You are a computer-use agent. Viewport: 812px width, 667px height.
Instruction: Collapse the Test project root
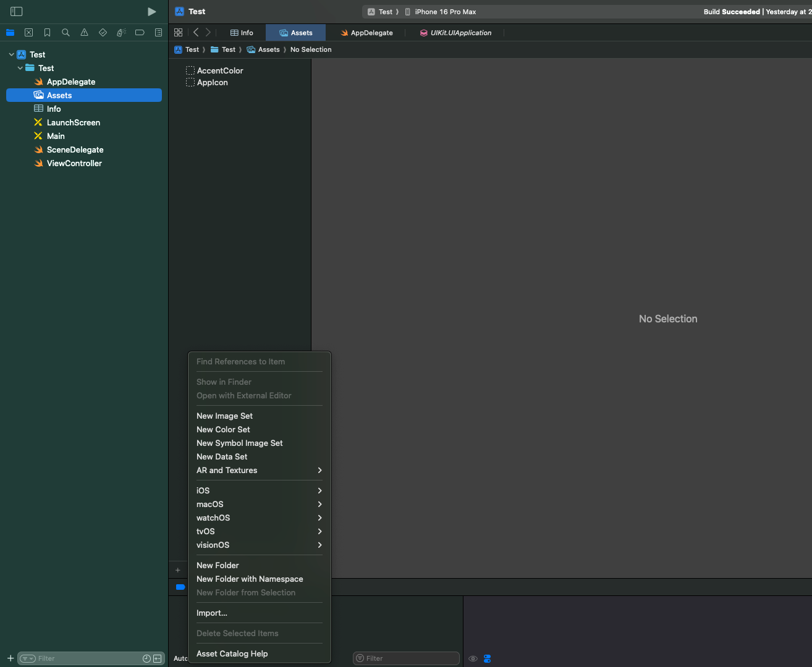coord(11,54)
